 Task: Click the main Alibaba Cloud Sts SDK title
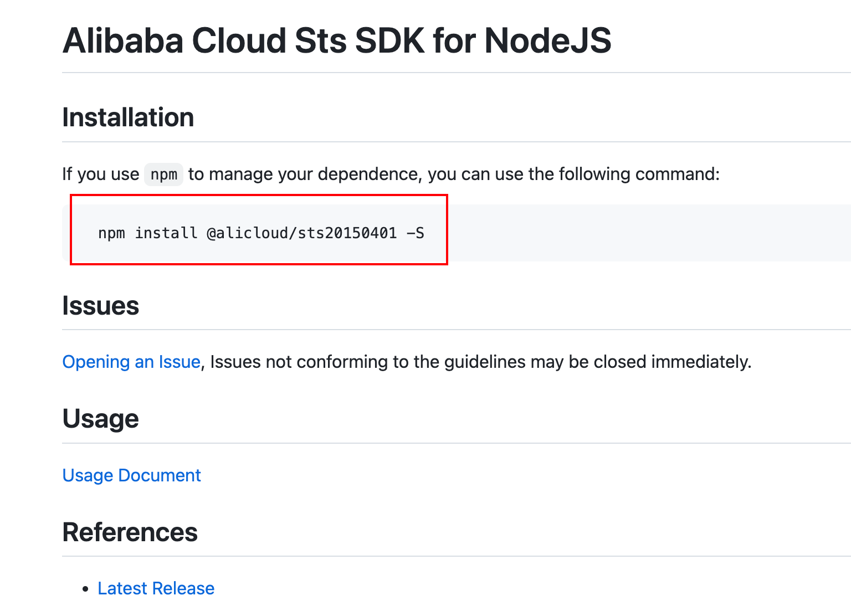pyautogui.click(x=337, y=40)
